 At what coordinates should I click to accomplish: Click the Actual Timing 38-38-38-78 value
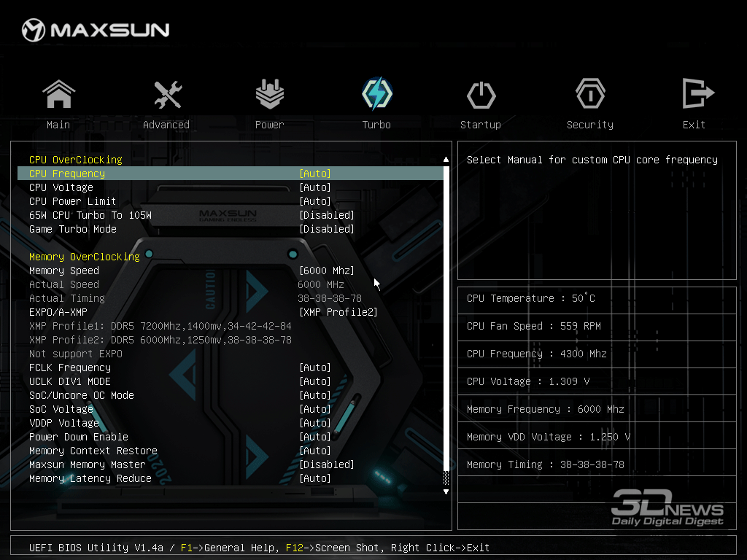(x=330, y=298)
